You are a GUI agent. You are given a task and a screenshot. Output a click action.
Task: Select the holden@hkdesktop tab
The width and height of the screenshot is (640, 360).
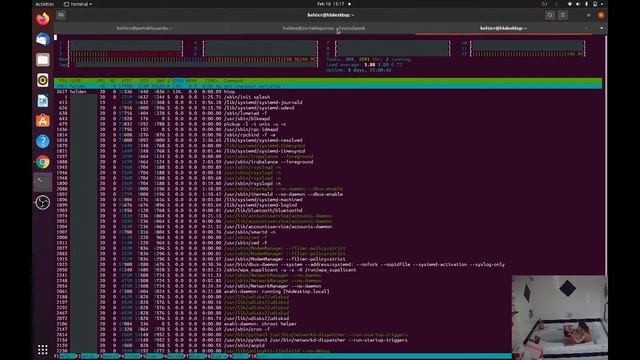coord(503,28)
